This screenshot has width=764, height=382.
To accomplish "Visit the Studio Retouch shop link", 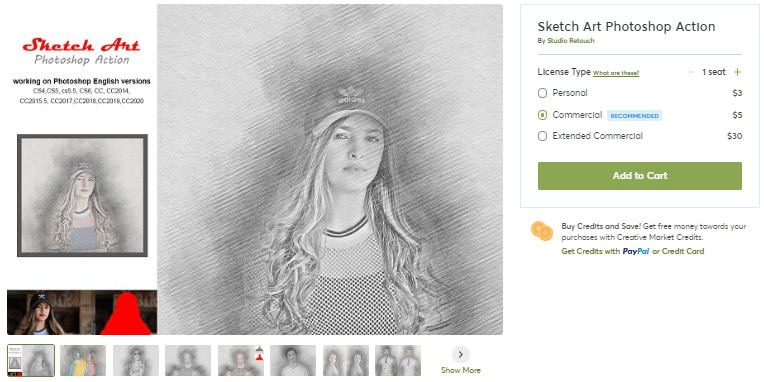I will coord(571,41).
